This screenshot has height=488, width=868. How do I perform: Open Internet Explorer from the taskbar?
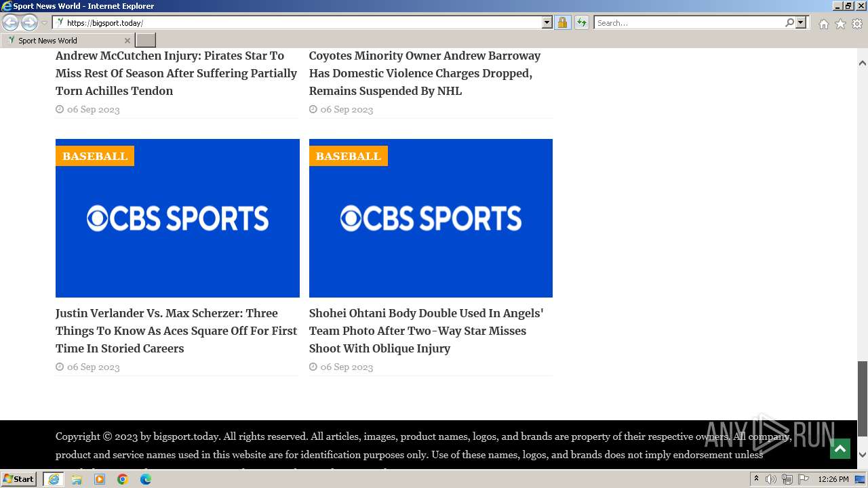coord(54,479)
